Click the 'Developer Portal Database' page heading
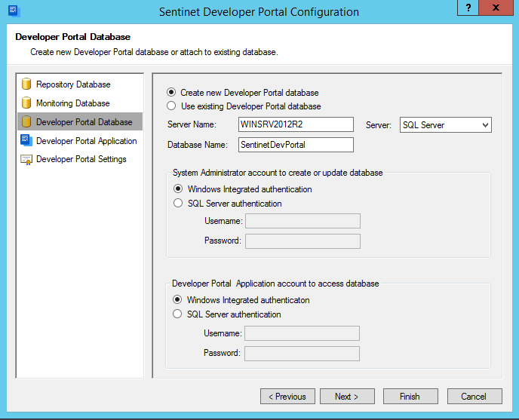 [73, 37]
